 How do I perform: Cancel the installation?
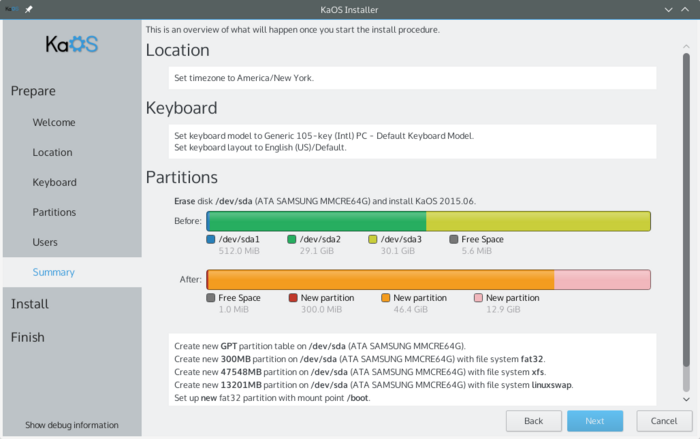pos(657,421)
